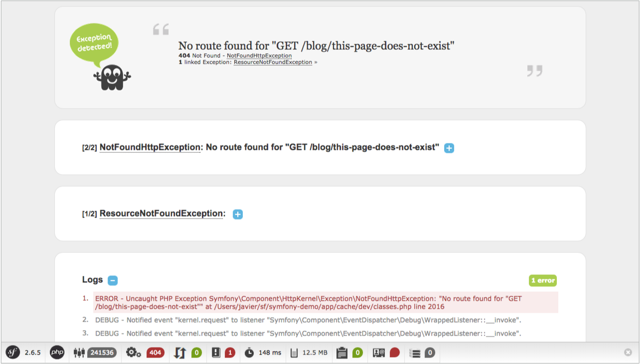
Task: Close the web debug toolbar
Action: pos(628,352)
